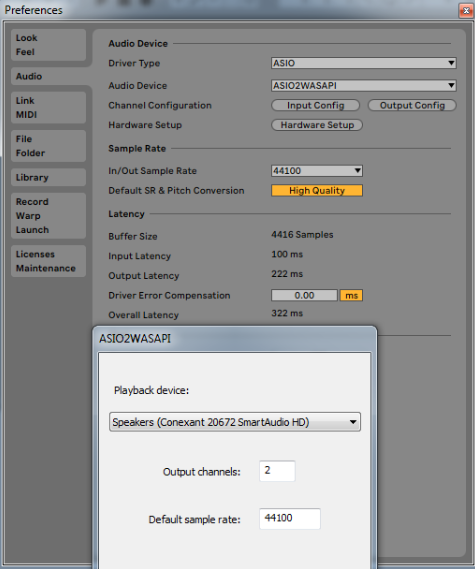Toggle the High Quality conversion button
475x569 pixels.
tap(317, 191)
